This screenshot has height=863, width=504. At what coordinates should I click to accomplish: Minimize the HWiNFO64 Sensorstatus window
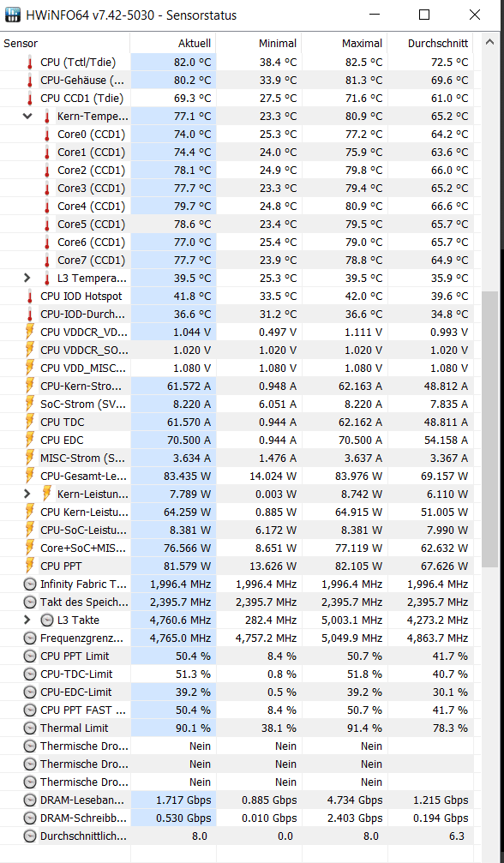tap(375, 15)
